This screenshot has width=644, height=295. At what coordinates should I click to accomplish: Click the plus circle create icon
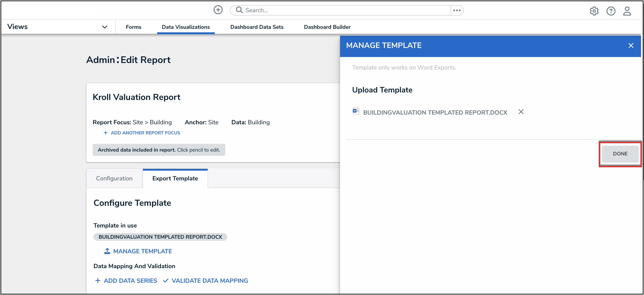(x=218, y=10)
